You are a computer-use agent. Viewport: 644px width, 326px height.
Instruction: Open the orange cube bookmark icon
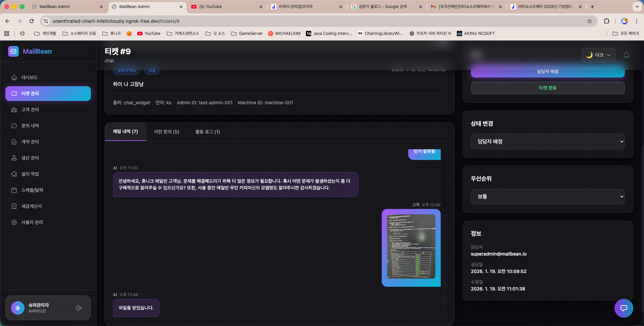tap(129, 34)
